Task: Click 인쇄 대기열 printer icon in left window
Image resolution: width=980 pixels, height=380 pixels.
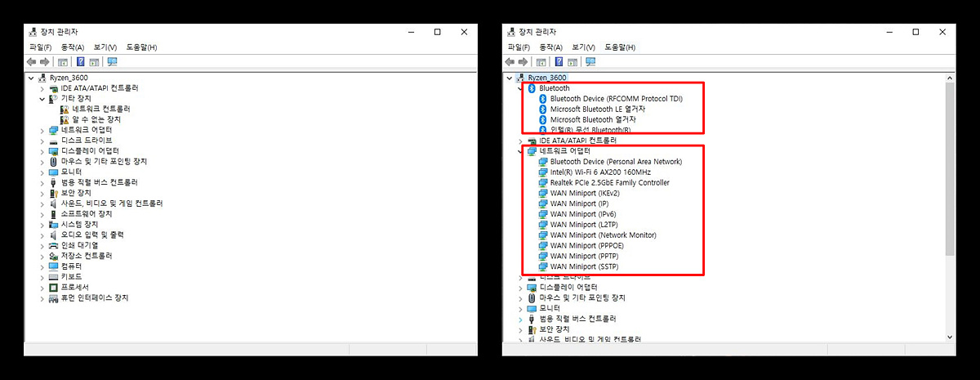Action: (x=54, y=245)
